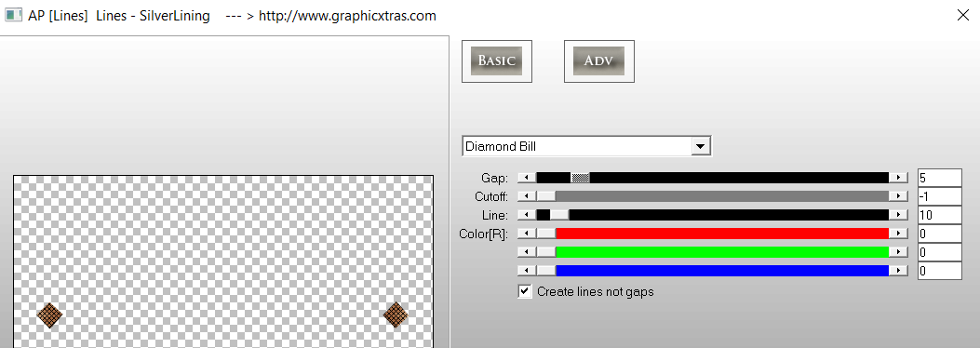This screenshot has width=980, height=348.
Task: Click the left diamond in preview
Action: (49, 315)
